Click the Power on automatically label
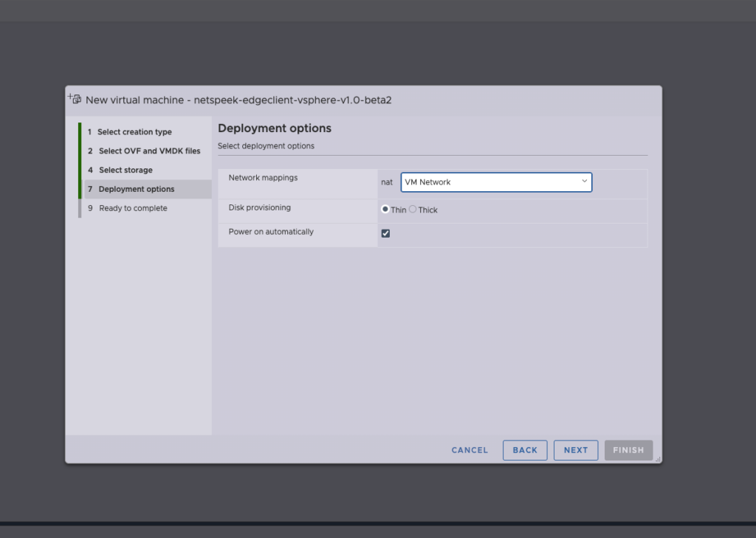 click(x=271, y=232)
